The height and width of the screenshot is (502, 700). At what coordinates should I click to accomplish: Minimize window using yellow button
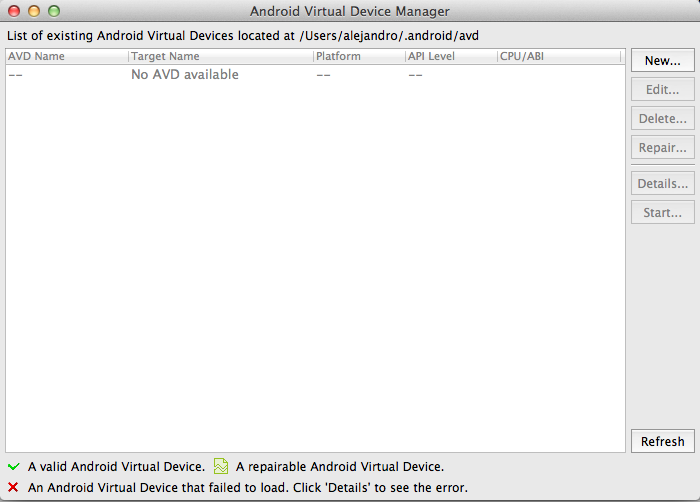pos(34,11)
